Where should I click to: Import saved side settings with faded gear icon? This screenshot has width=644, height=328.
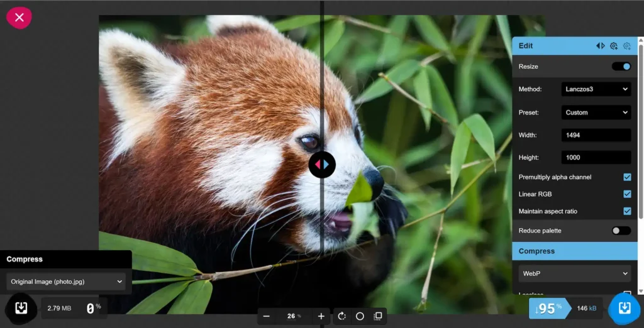[x=627, y=46]
